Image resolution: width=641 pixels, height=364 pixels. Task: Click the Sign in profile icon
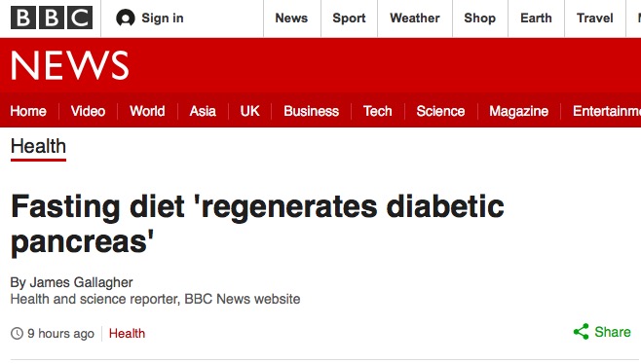125,18
